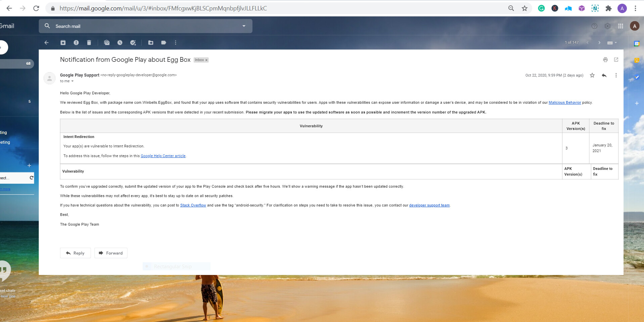Open the Grammarly extension icon
This screenshot has width=644, height=322.
coord(541,8)
